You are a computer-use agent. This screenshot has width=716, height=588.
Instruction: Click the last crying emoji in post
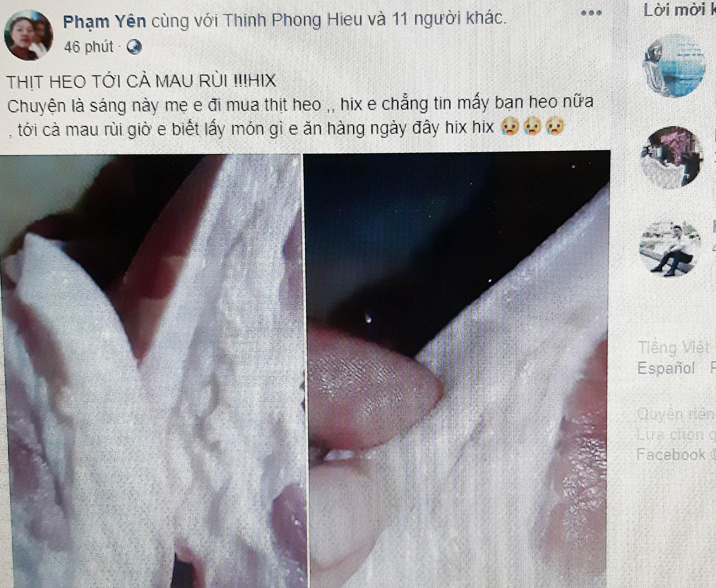(x=554, y=126)
